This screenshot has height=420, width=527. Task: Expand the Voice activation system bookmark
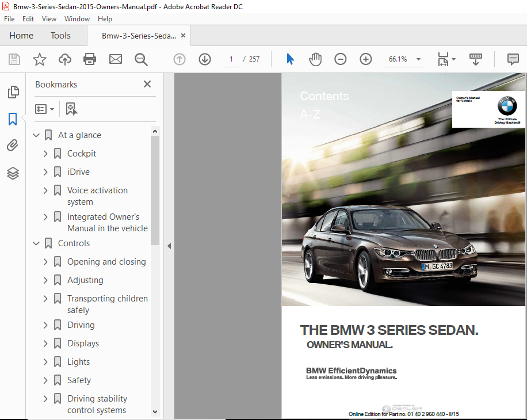click(45, 190)
